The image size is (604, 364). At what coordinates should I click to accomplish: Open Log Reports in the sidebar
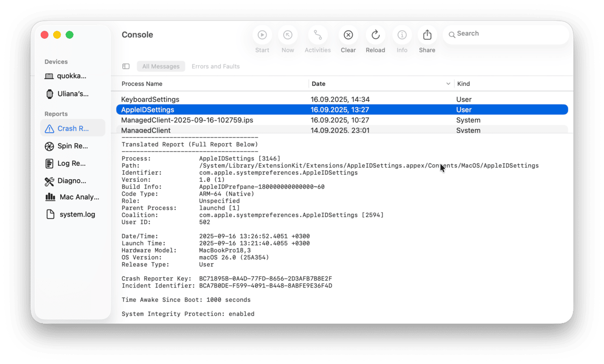click(73, 163)
